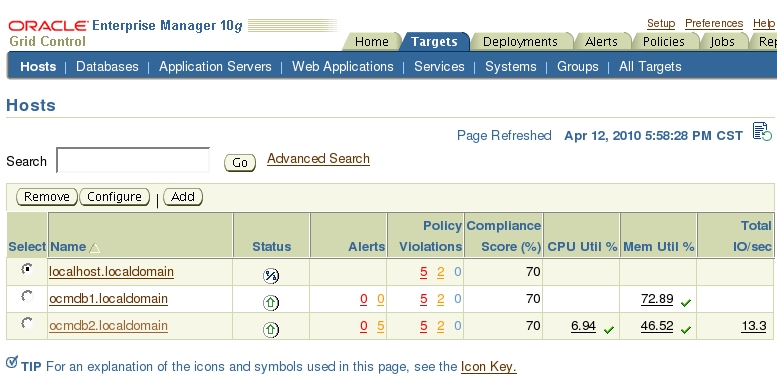Click ocmdb1 warning alerts count 0

point(381,299)
